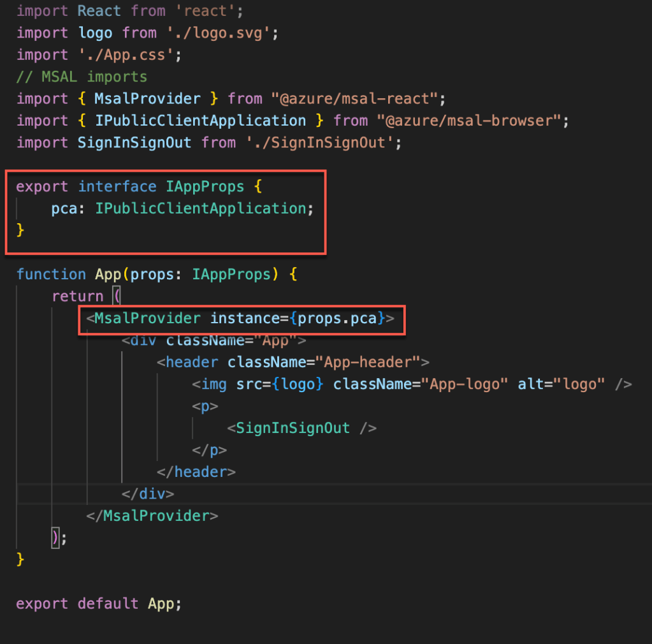Click the '// MSAL imports' comment line
The height and width of the screenshot is (644, 652).
(x=82, y=77)
